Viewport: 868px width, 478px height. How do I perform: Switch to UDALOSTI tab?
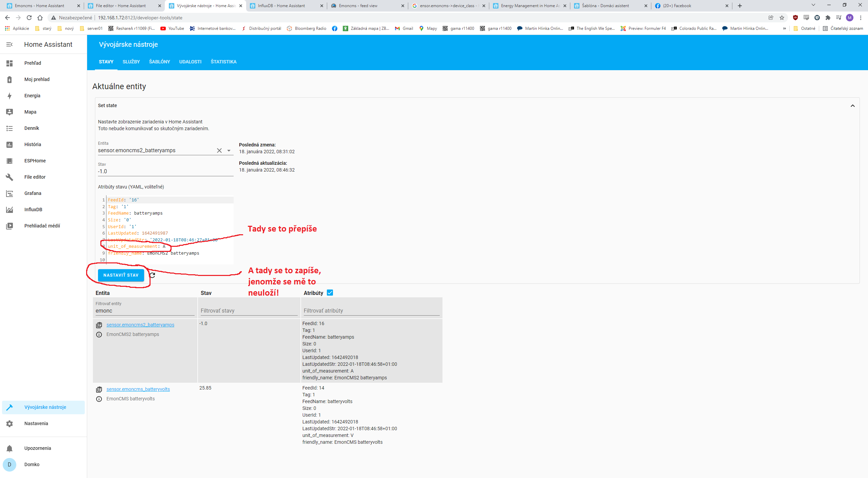(x=190, y=62)
